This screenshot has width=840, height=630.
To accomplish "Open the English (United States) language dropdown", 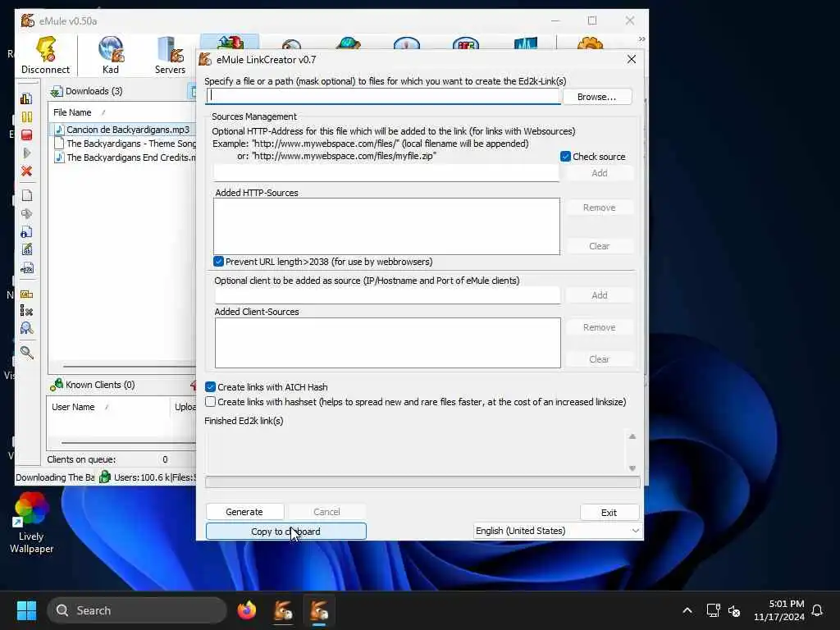I will 557,531.
